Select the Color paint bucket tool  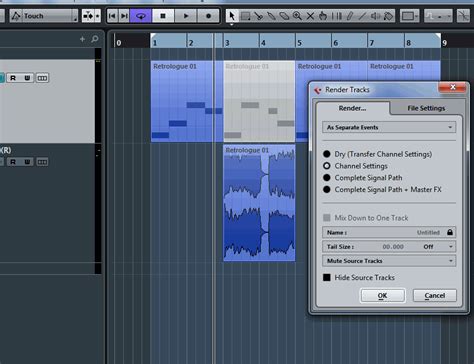coord(388,16)
